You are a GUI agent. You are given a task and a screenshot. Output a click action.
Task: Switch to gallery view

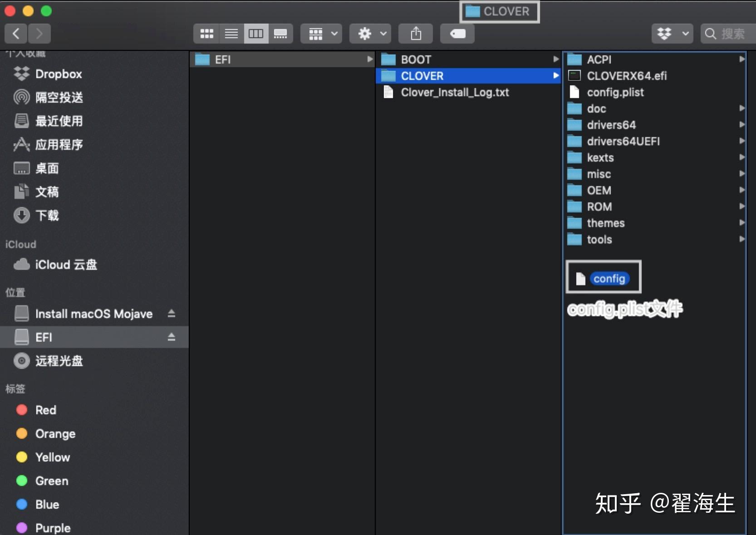tap(280, 34)
